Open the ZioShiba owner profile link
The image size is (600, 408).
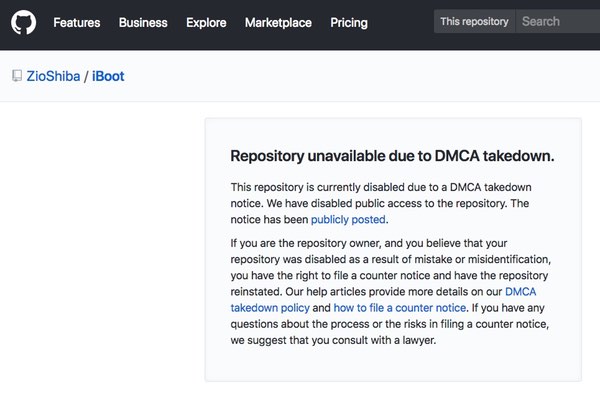click(53, 76)
